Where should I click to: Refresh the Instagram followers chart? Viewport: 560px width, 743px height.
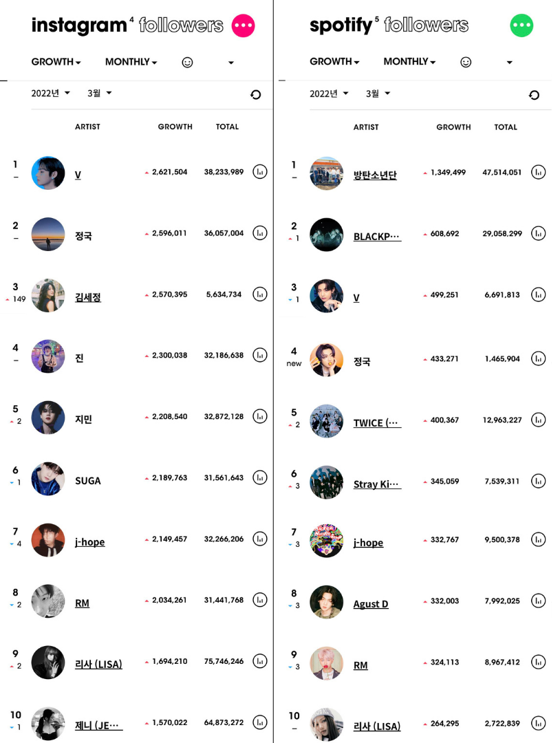pos(256,95)
